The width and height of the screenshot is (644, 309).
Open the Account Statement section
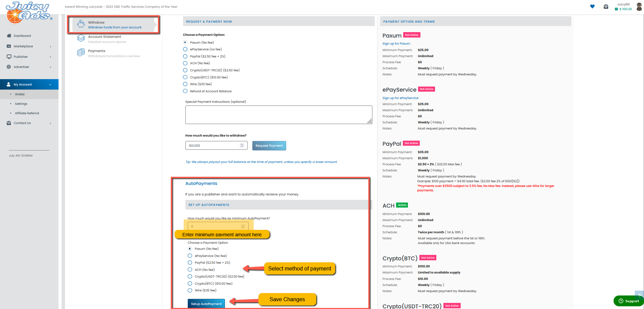point(107,39)
